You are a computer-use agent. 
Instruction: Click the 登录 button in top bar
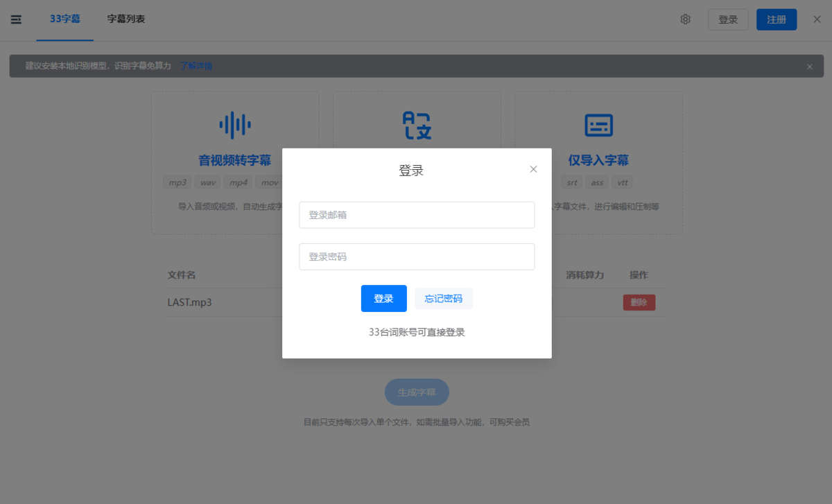[728, 19]
